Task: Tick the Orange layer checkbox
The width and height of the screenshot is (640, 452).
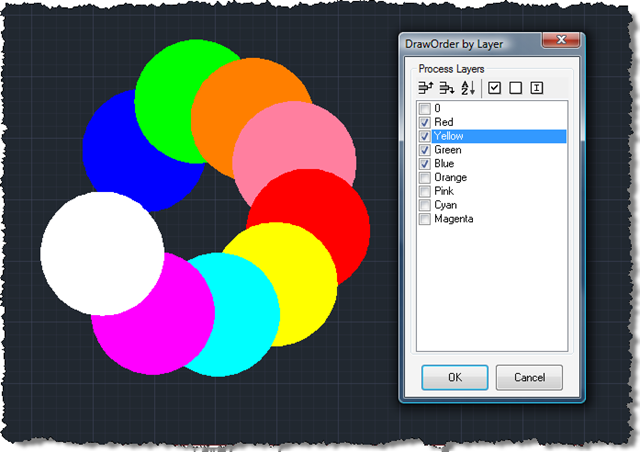Action: click(425, 177)
